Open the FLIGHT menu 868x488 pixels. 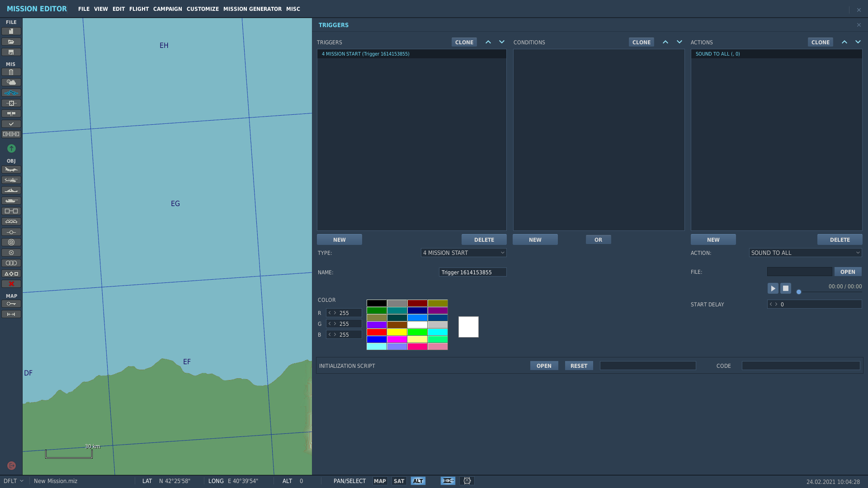click(139, 9)
